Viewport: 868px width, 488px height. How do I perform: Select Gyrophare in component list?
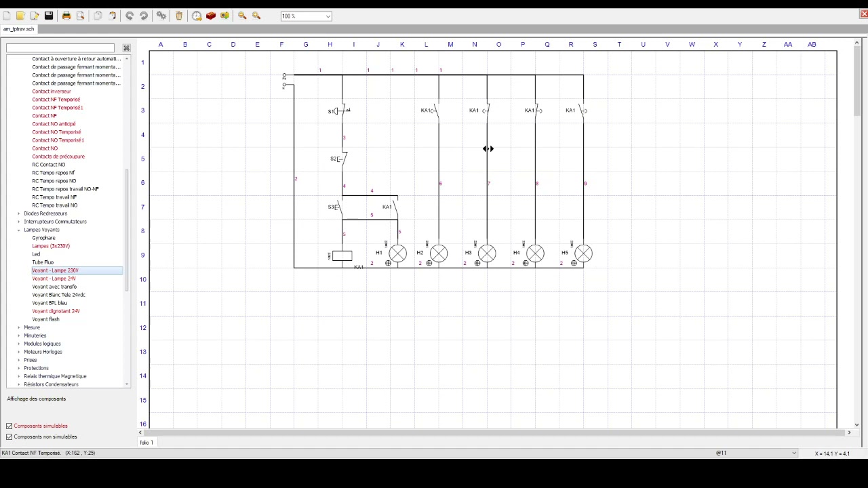click(43, 238)
